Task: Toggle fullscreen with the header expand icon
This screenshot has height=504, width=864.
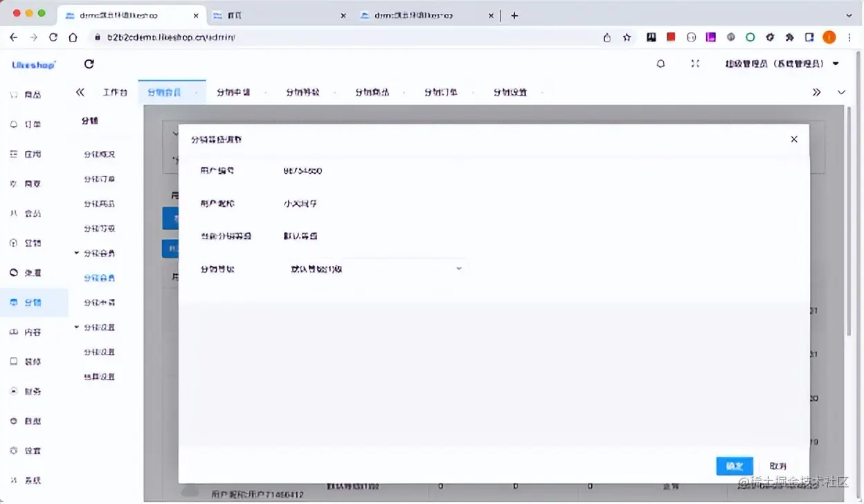Action: (695, 64)
